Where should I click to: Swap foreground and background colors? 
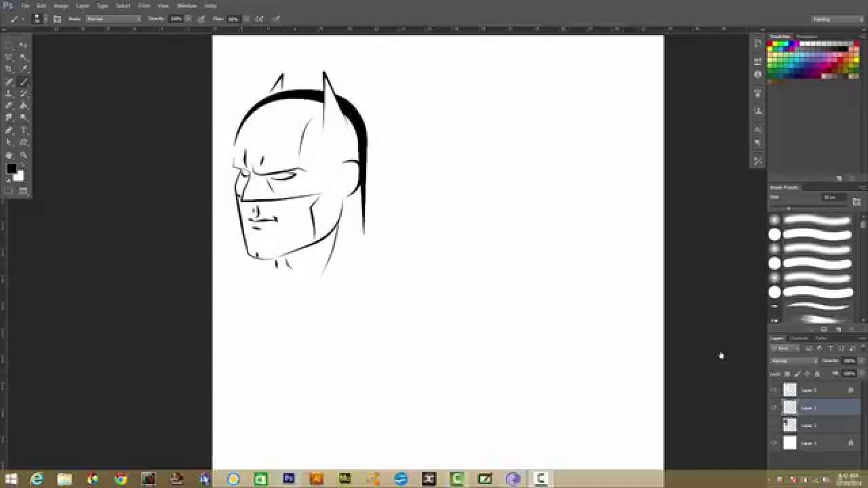tap(22, 165)
